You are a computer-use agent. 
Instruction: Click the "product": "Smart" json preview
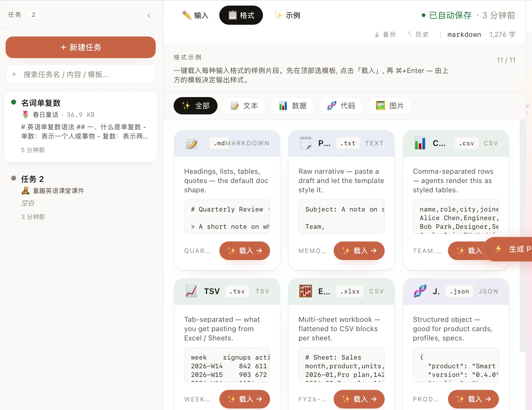456,365
